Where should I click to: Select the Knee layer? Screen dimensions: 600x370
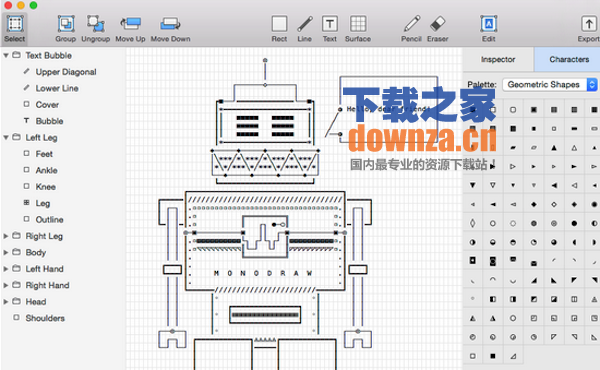click(x=46, y=187)
